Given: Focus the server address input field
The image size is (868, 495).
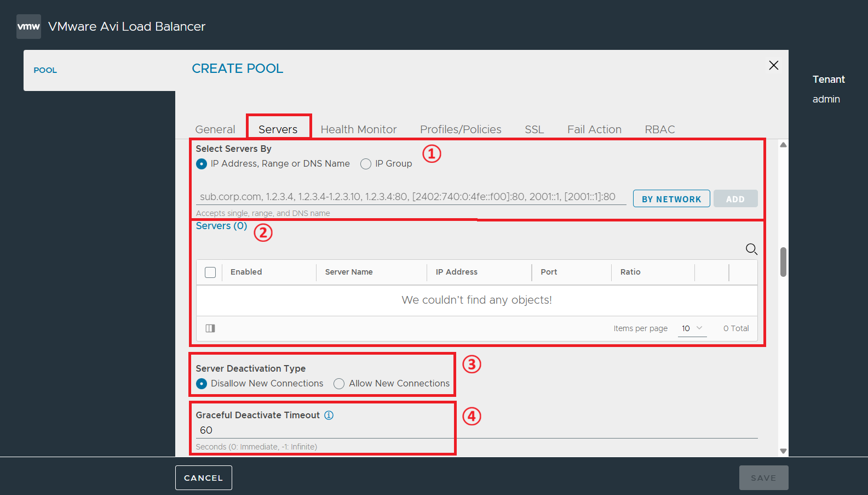Looking at the screenshot, I should (411, 197).
